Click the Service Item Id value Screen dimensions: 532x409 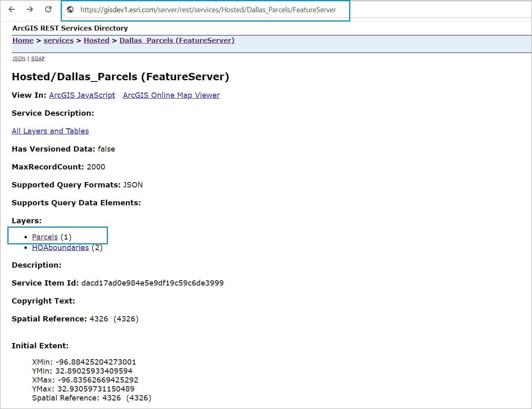coord(152,283)
